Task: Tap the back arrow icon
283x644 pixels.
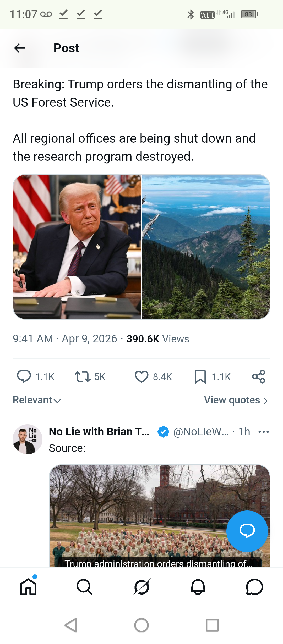Action: pos(19,48)
